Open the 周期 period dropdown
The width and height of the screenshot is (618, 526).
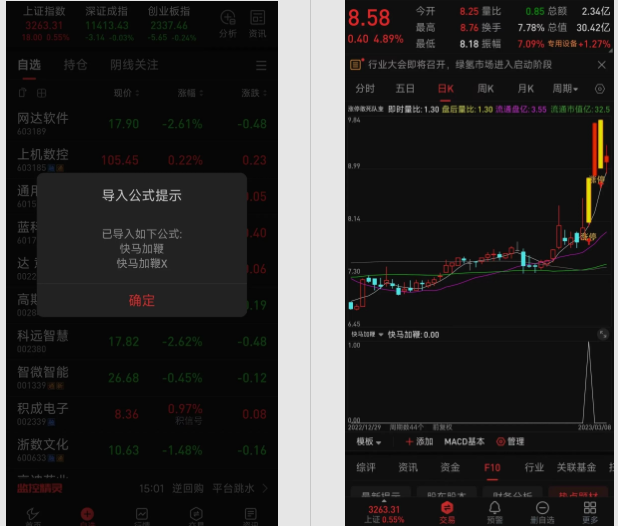tap(565, 89)
